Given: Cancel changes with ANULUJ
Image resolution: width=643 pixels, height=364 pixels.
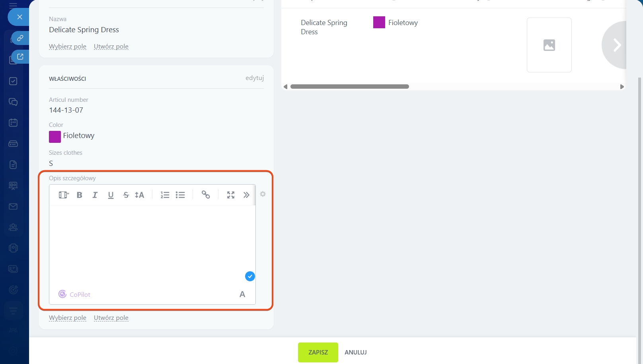Looking at the screenshot, I should tap(356, 352).
